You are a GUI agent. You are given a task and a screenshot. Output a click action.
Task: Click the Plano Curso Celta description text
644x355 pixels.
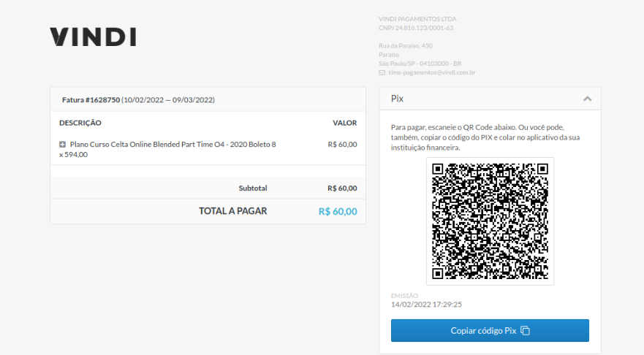(167, 150)
